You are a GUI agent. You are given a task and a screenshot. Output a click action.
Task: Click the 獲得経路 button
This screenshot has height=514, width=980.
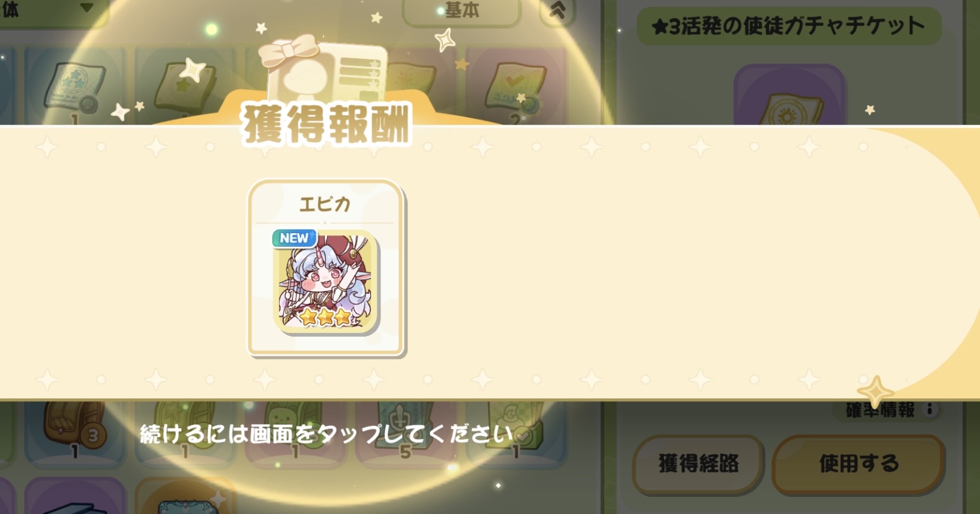[x=698, y=464]
